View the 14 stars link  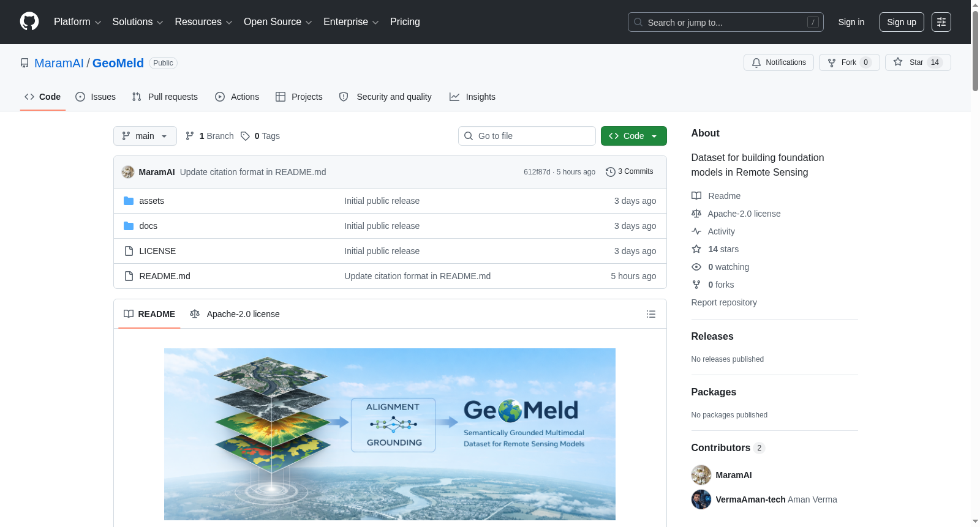click(x=715, y=249)
